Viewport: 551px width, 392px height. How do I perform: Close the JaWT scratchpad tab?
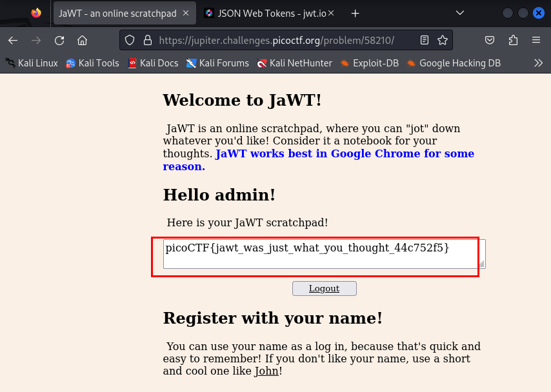click(x=186, y=14)
